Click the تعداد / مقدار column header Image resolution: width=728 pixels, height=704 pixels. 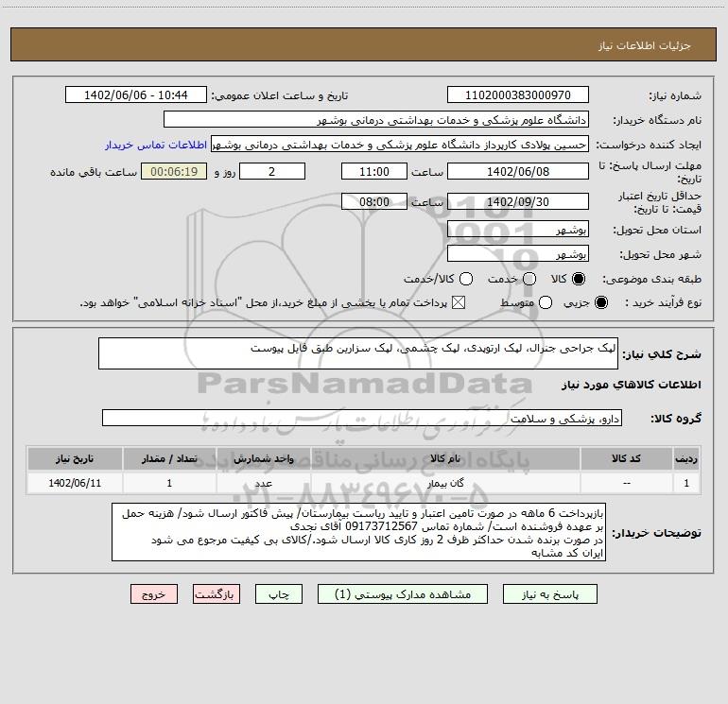click(169, 458)
